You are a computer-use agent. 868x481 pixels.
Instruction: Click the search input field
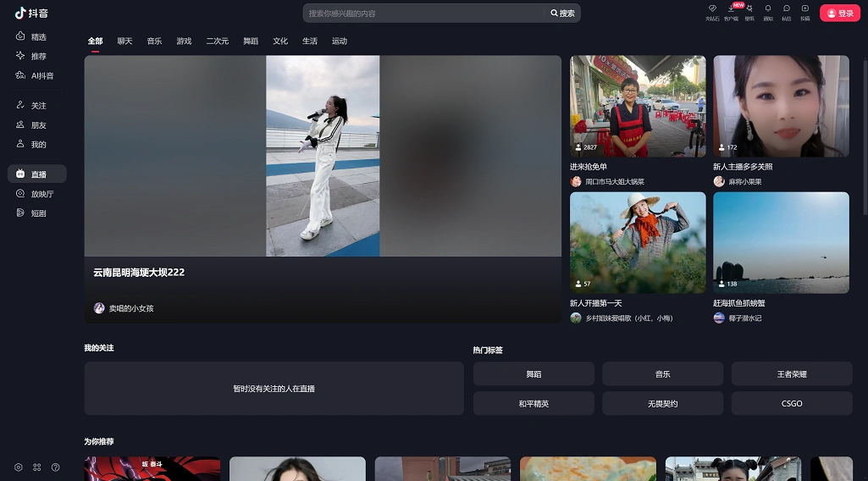(x=423, y=14)
